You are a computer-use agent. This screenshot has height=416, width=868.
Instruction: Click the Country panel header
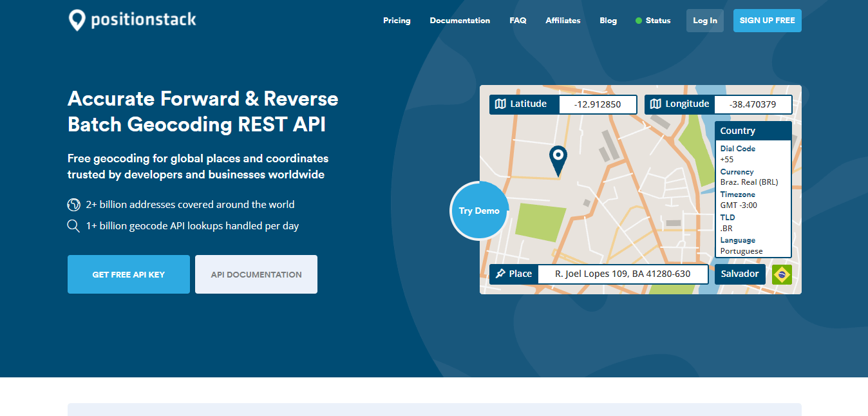[753, 131]
